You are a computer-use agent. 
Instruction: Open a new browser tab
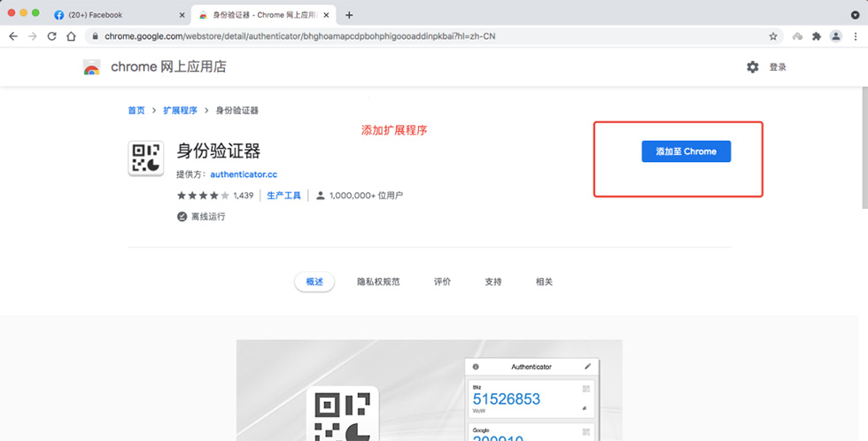tap(349, 15)
